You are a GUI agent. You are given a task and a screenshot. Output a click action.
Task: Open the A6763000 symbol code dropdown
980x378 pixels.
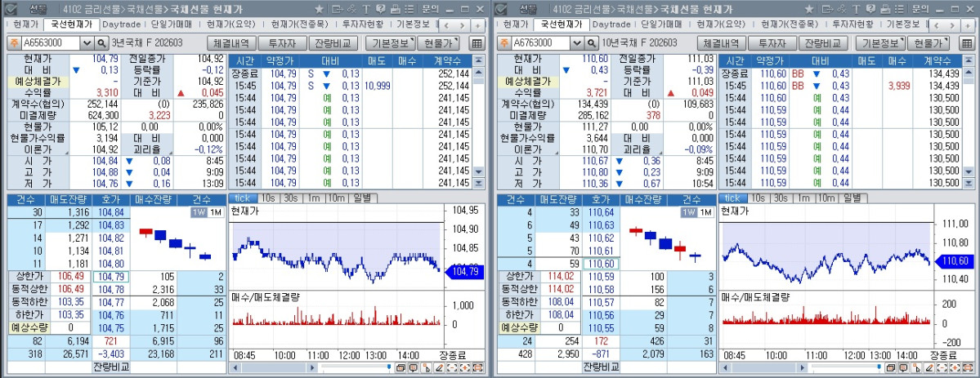click(x=577, y=43)
